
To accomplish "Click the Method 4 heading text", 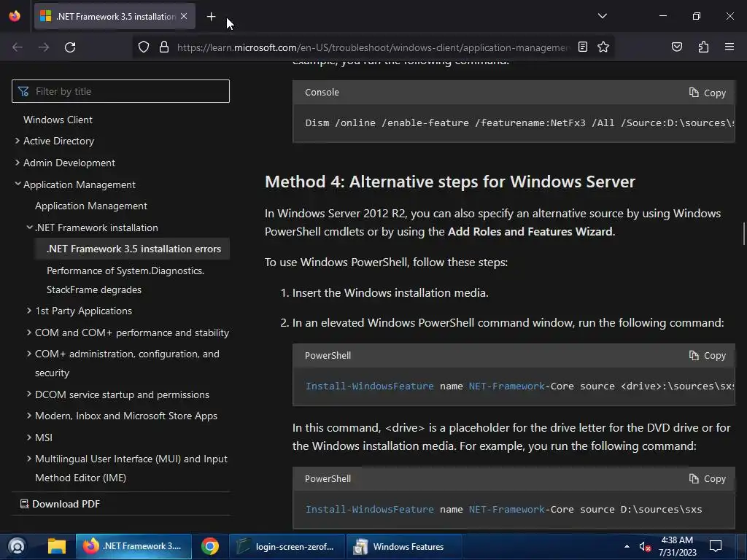I will tap(449, 182).
